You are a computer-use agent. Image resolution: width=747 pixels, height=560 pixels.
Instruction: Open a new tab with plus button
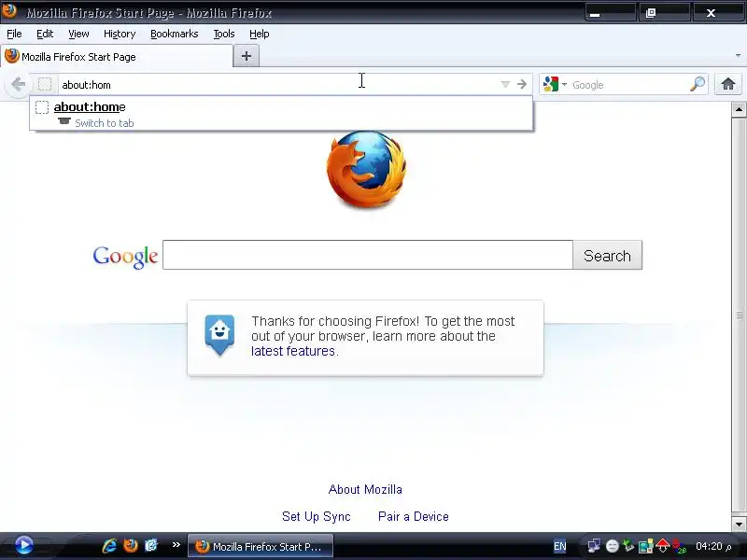247,56
